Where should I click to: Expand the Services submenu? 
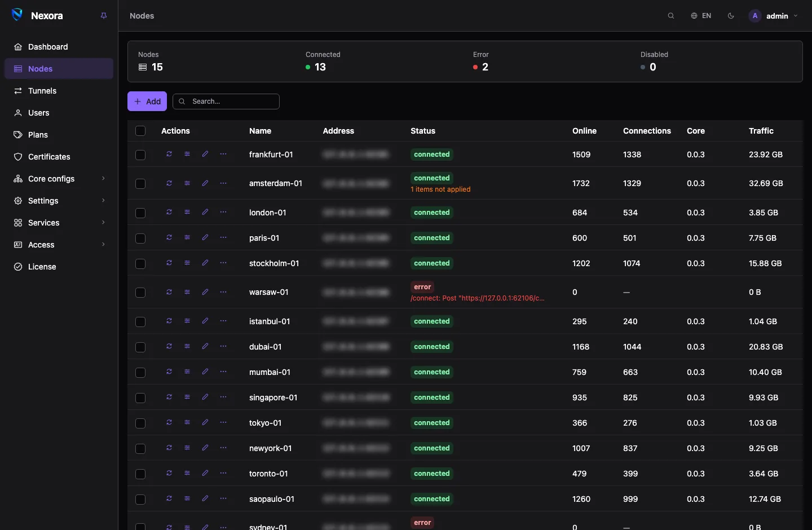59,223
